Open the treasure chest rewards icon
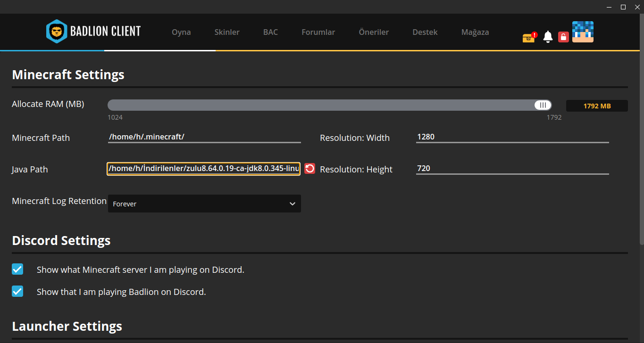The image size is (644, 343). coord(529,37)
